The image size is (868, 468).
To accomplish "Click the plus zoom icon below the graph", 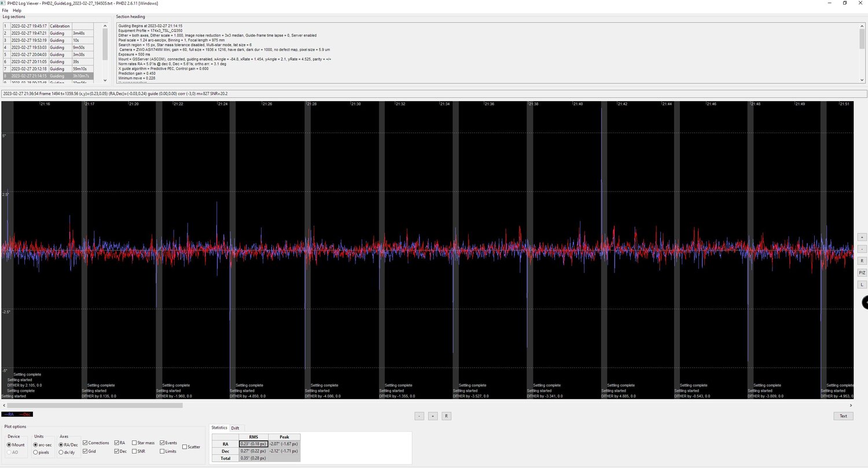I will (x=432, y=416).
